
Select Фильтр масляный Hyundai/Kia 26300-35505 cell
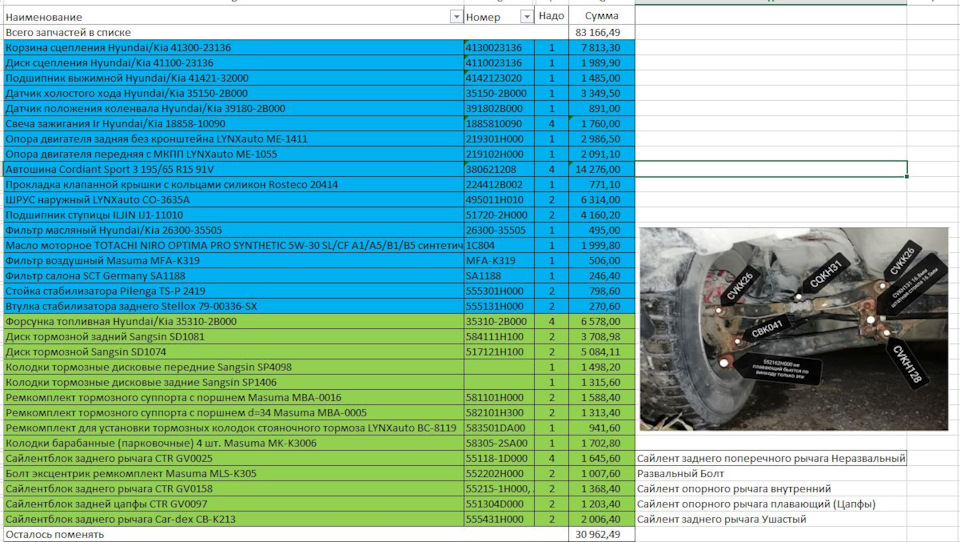tap(233, 230)
